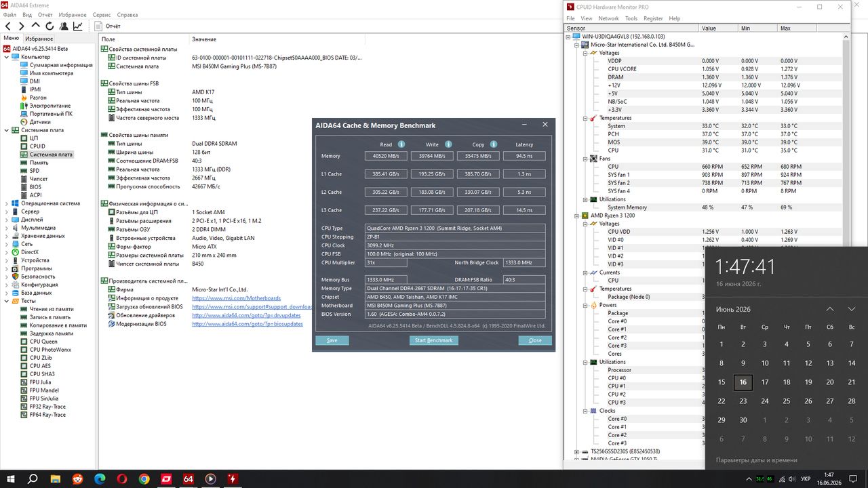Collapse the Voltages node under Micro-Star in HWMonitor
This screenshot has width=868, height=488.
tap(585, 53)
